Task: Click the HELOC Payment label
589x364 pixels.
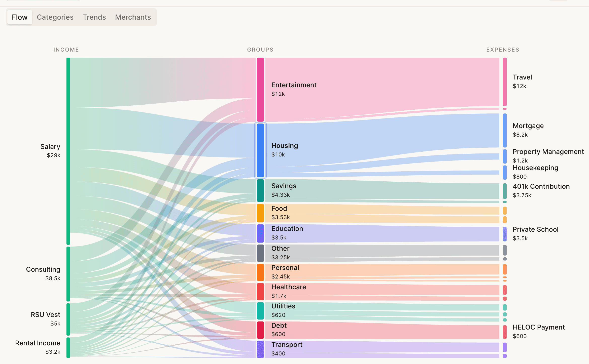Action: [x=538, y=327]
